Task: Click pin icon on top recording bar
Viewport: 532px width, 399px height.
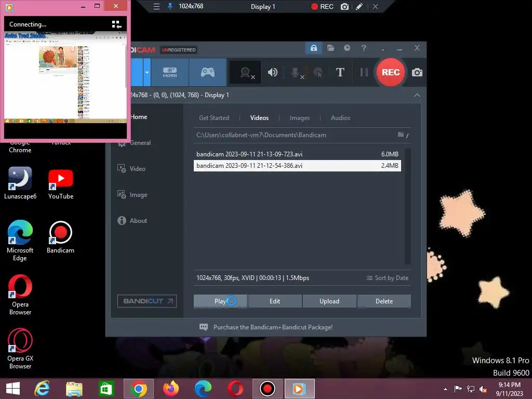Action: [170, 6]
